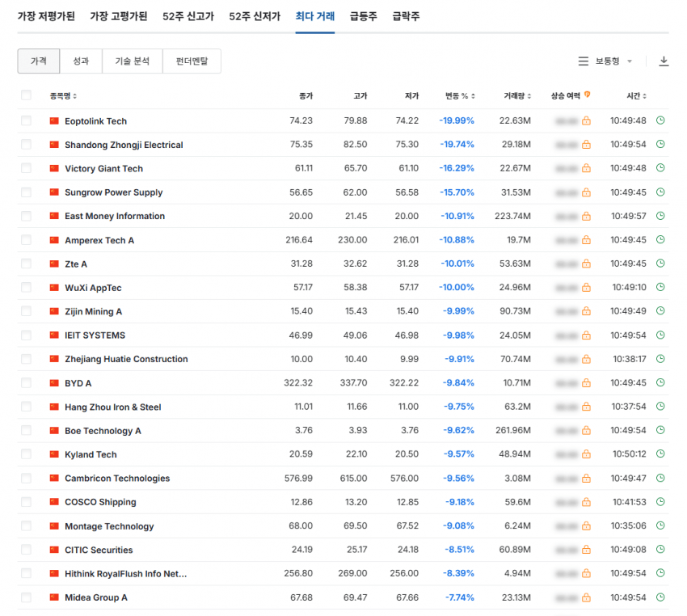
Task: Click the clock icon in IEIT SYSTEMS row
Action: (x=660, y=335)
